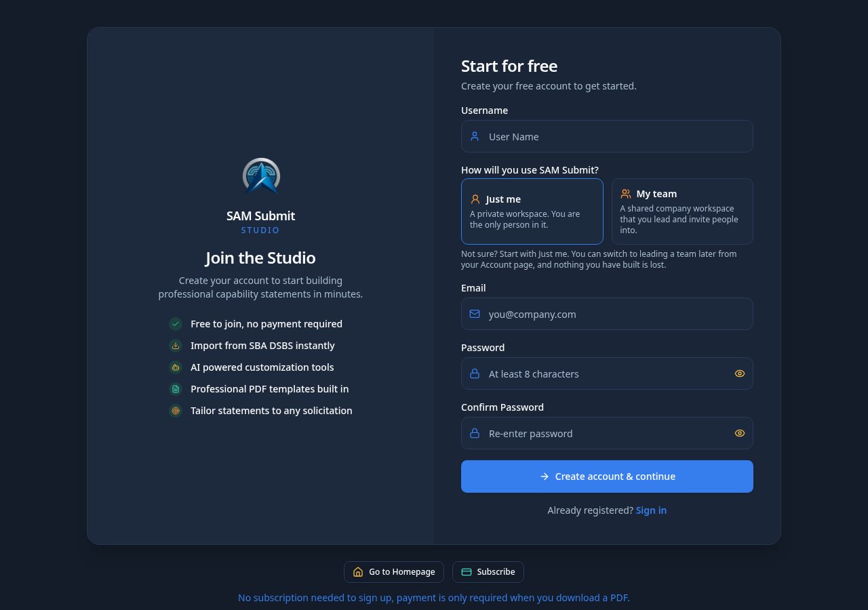Focus the At least 8 characters password field
The image size is (868, 610).
(x=607, y=373)
